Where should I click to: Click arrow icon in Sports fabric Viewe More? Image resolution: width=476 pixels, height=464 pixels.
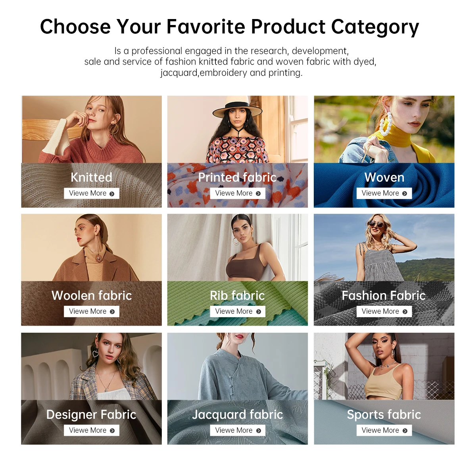[405, 431]
